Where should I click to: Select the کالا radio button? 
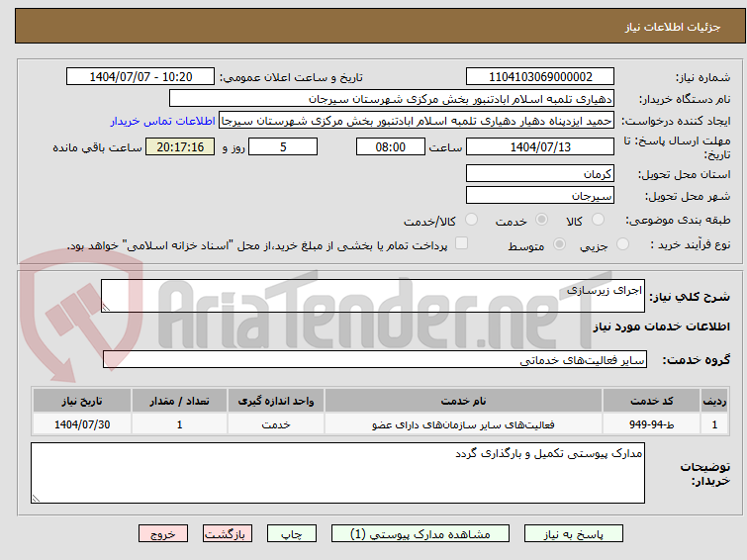pyautogui.click(x=598, y=220)
